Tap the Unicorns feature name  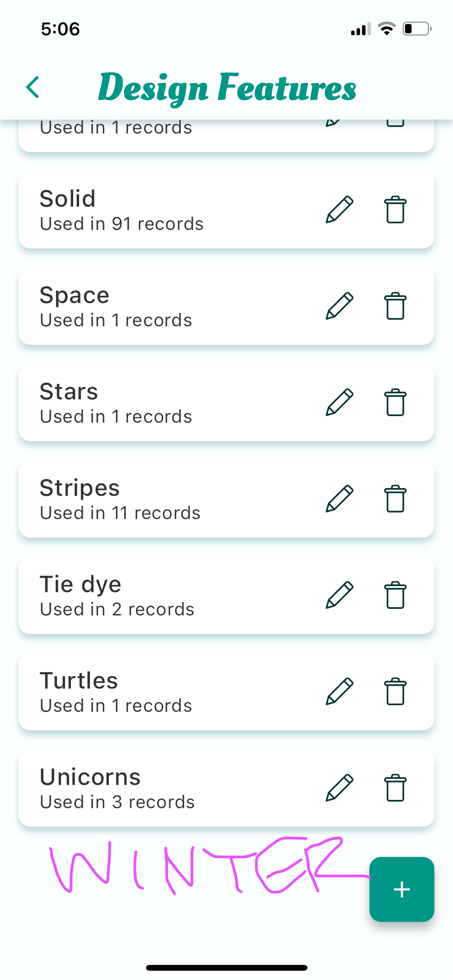(90, 777)
